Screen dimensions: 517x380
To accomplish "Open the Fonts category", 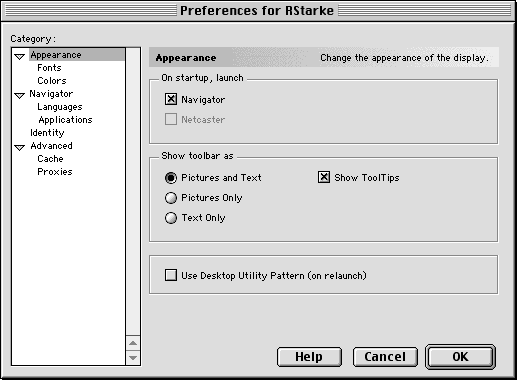I will 49,68.
